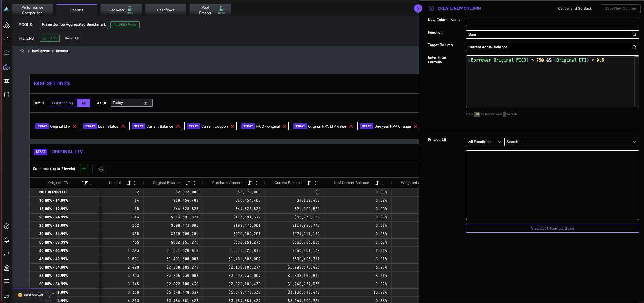The width and height of the screenshot is (644, 303).
Task: Click the New Column Name input field
Action: 552,22
